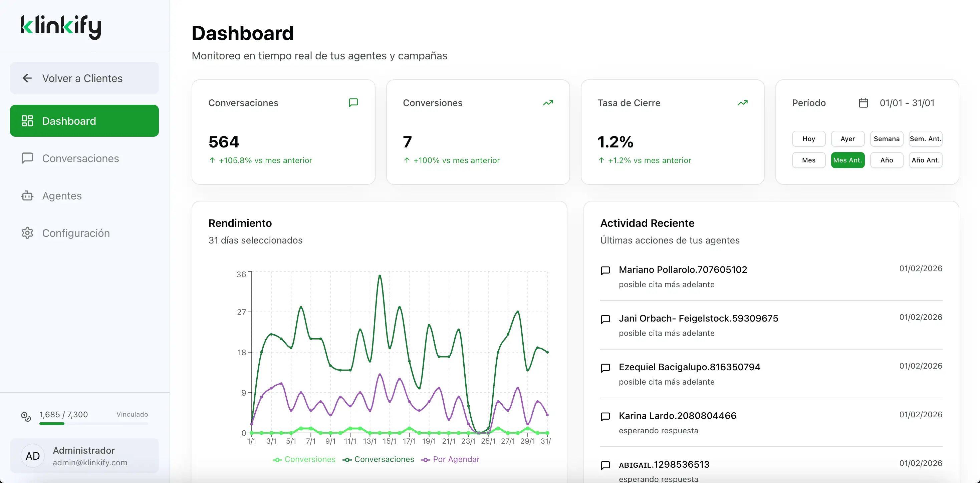Click the back arrow icon beside Volver a Clientes
Screen dimensions: 980x483
tap(27, 78)
